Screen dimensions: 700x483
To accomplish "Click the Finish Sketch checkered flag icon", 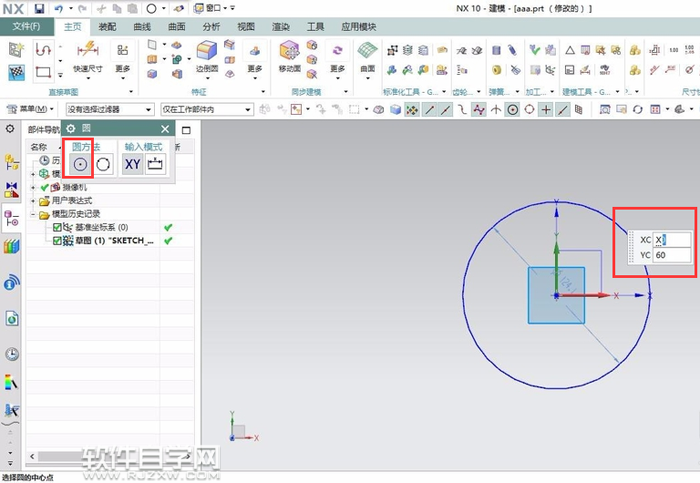I will [x=17, y=72].
